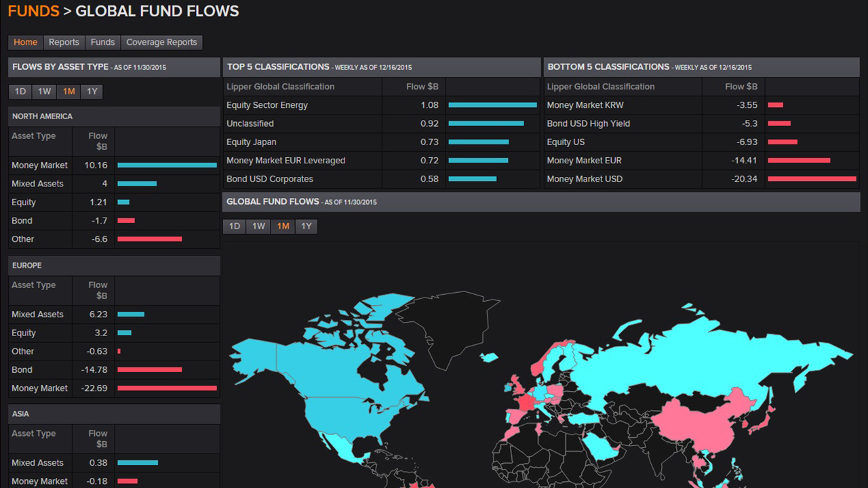868x488 pixels.
Task: Click North America Other row
Action: click(x=114, y=239)
